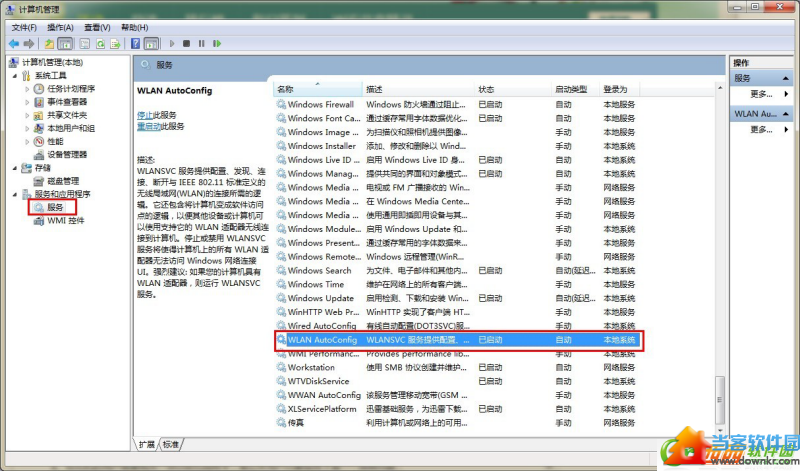Sort by the 启动类型 column header
Image resolution: width=800 pixels, height=471 pixels.
coord(576,89)
